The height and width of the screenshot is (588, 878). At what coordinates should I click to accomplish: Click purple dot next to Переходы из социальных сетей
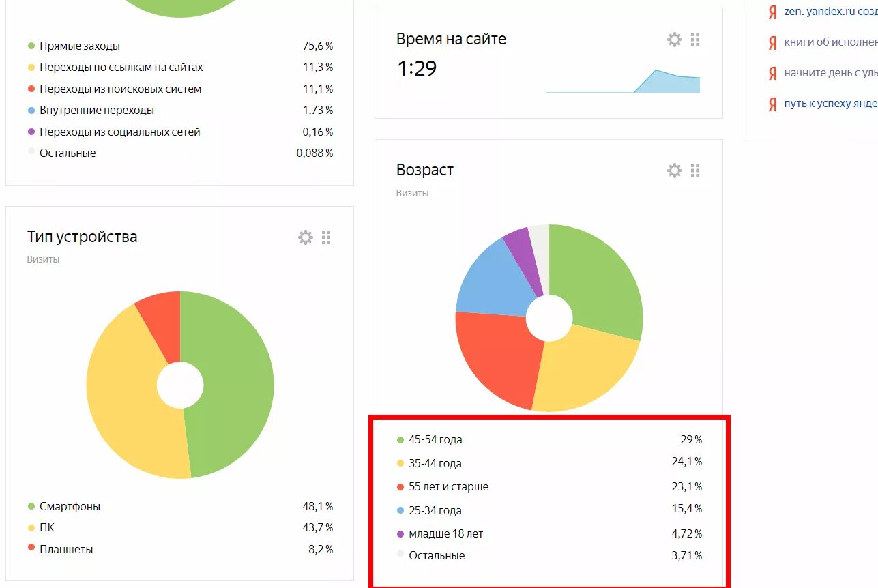pos(31,132)
